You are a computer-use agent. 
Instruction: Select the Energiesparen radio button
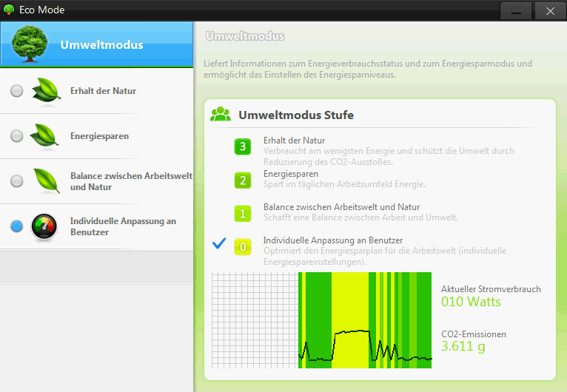16,136
